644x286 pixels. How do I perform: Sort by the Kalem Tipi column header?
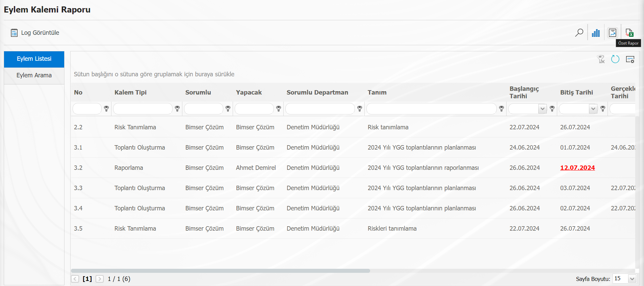pos(130,93)
